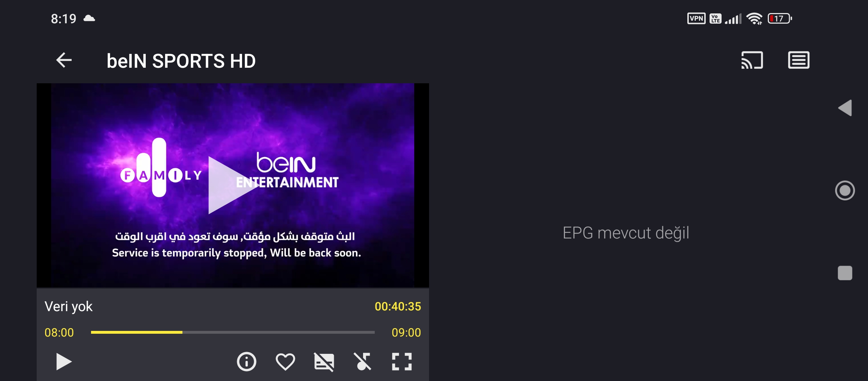Open the channel list icon
The image size is (868, 381).
pos(799,60)
